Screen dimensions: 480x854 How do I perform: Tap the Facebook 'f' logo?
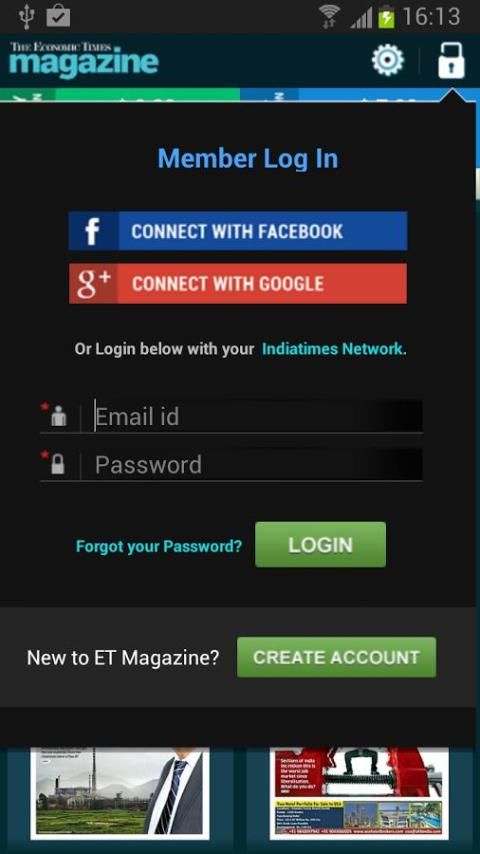pyautogui.click(x=93, y=231)
